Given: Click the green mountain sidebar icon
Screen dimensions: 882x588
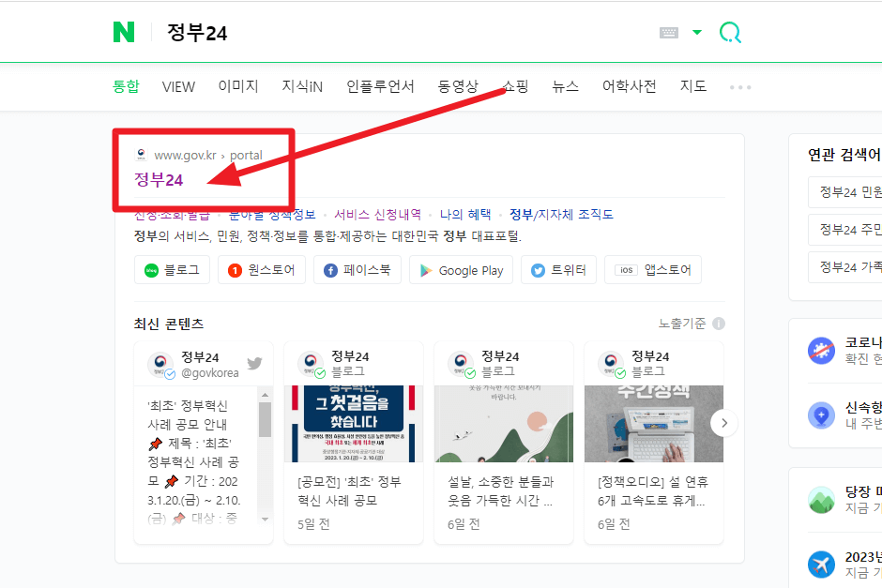Looking at the screenshot, I should 821,500.
